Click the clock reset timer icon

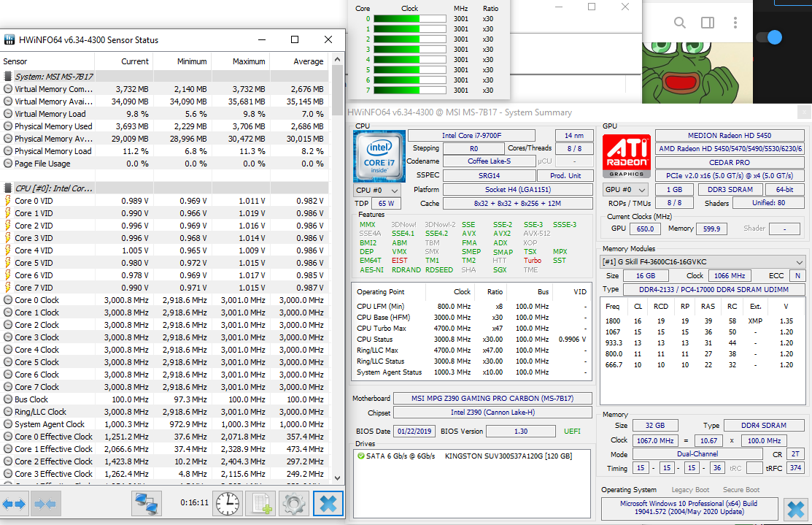point(228,504)
